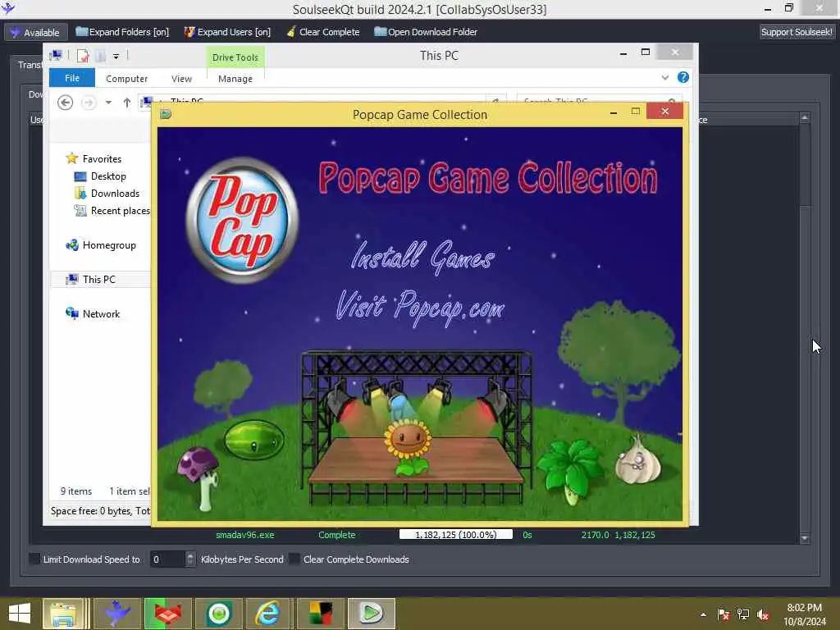This screenshot has height=630, width=840.
Task: Open recent locations dropdown arrow
Action: [x=108, y=103]
